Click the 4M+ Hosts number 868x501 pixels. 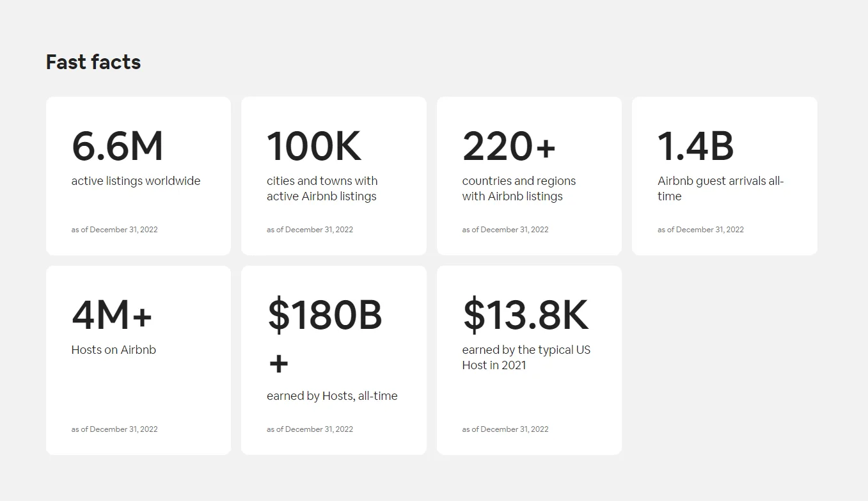point(112,315)
